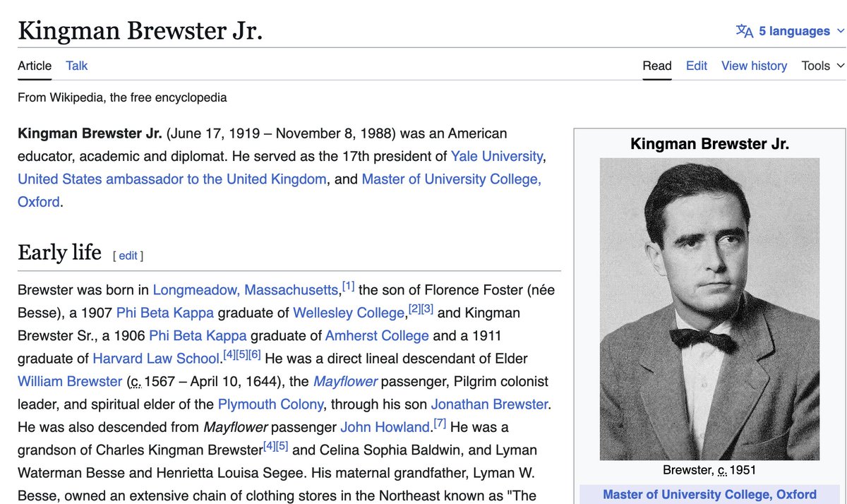
Task: Enlarge the Kingman Brewster portrait photo
Action: pos(709,309)
